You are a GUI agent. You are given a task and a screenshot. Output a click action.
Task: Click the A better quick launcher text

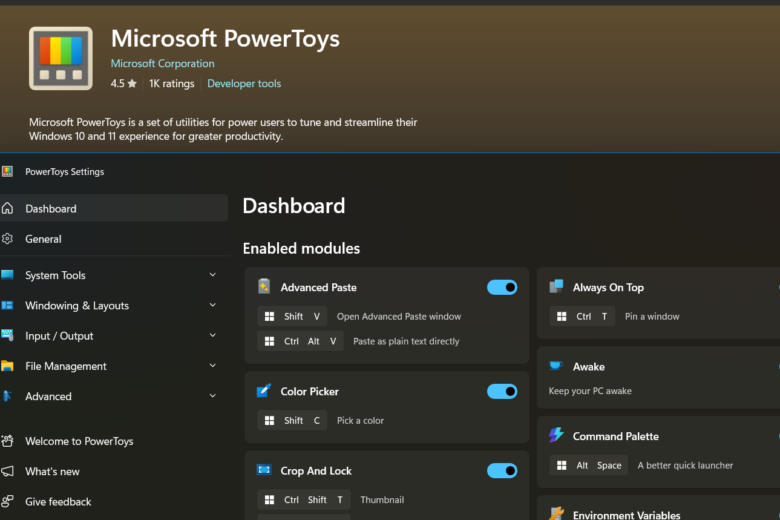tap(685, 465)
